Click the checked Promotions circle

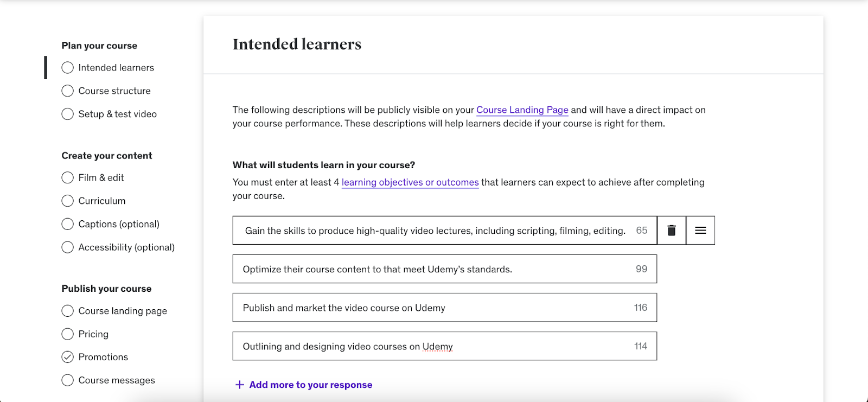click(x=67, y=357)
